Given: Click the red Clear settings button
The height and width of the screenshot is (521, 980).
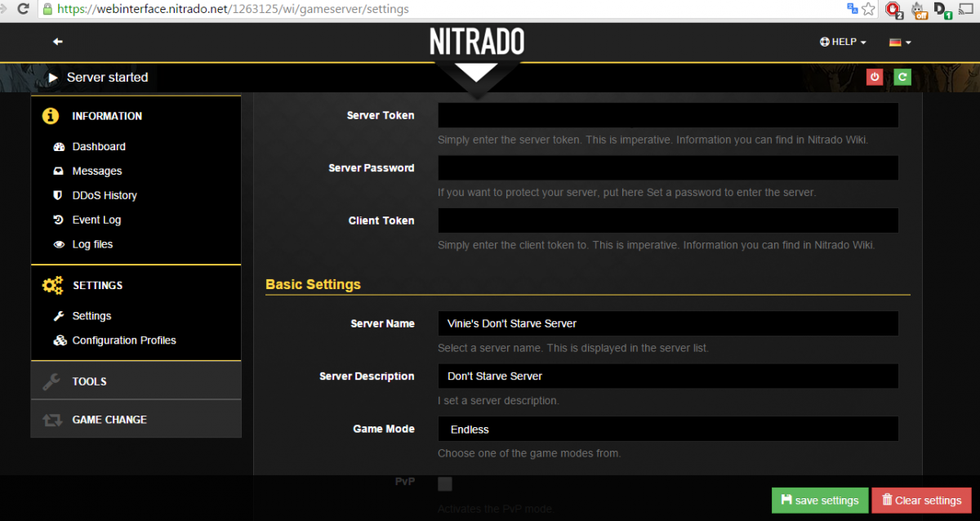Looking at the screenshot, I should [x=921, y=501].
